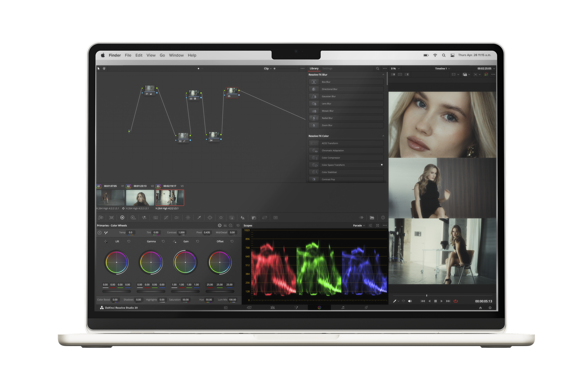Switch to the Fairlight page

pyautogui.click(x=343, y=308)
